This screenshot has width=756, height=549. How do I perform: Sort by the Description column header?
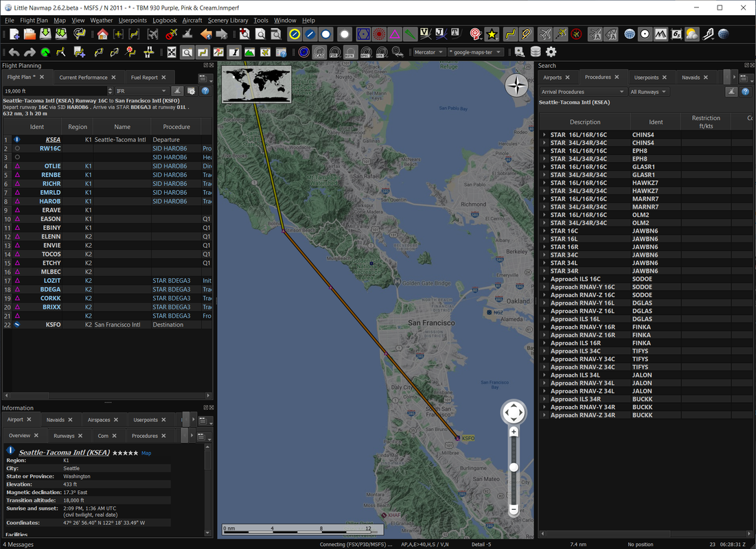[x=585, y=122]
